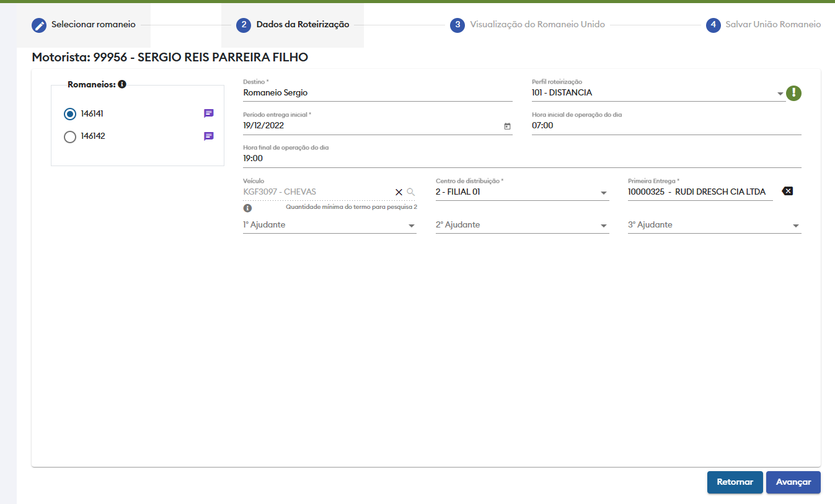The height and width of the screenshot is (504, 835).
Task: Open the Centro de distribuição dropdown
Action: [603, 193]
